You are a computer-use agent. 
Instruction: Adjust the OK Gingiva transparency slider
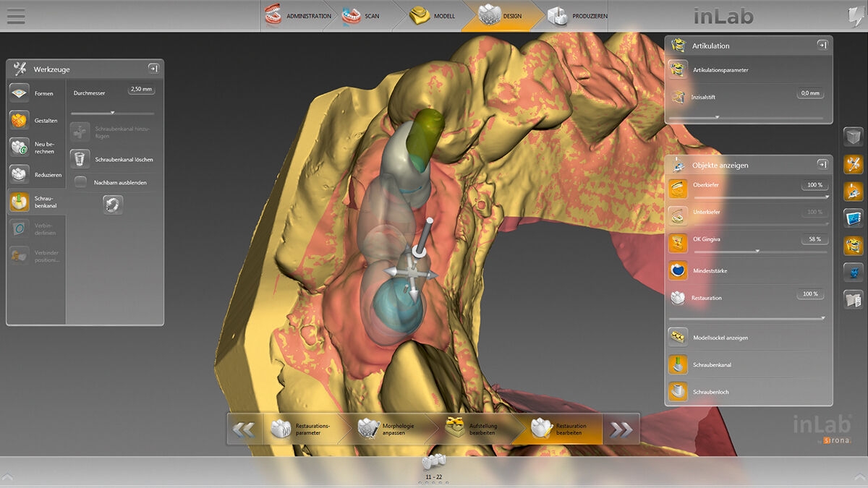[757, 252]
